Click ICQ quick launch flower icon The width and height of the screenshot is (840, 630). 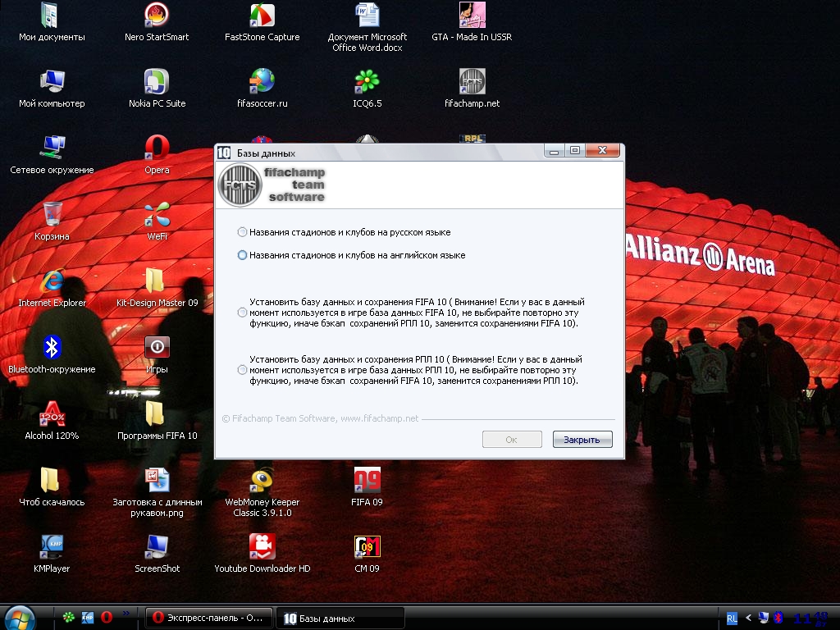[x=69, y=617]
